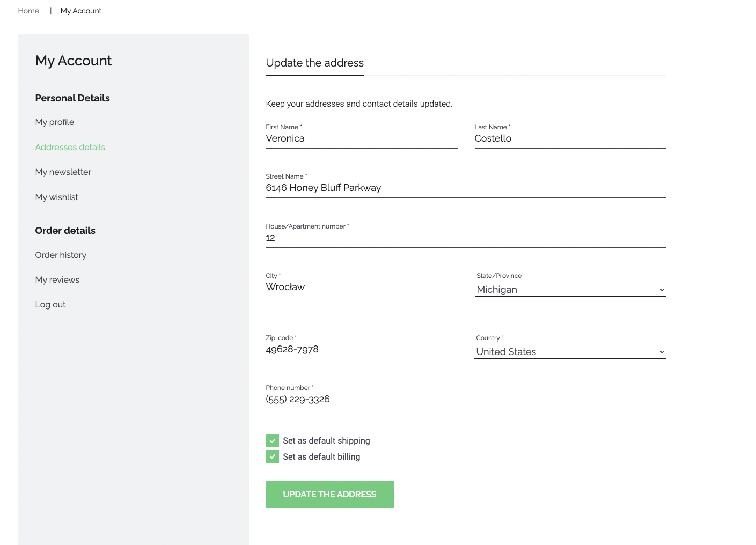Expand the Country dropdown showing United States

click(570, 352)
